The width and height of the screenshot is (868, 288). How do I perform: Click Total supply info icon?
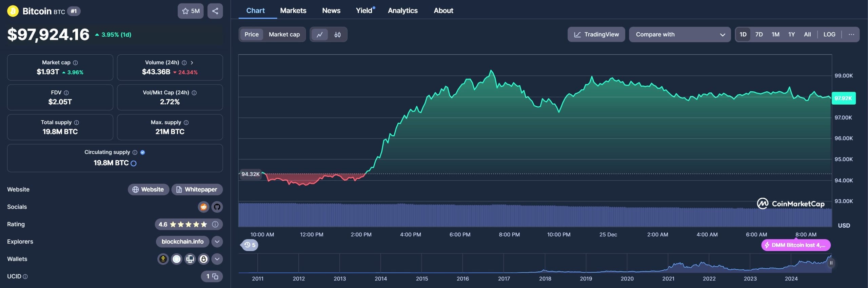pyautogui.click(x=77, y=123)
